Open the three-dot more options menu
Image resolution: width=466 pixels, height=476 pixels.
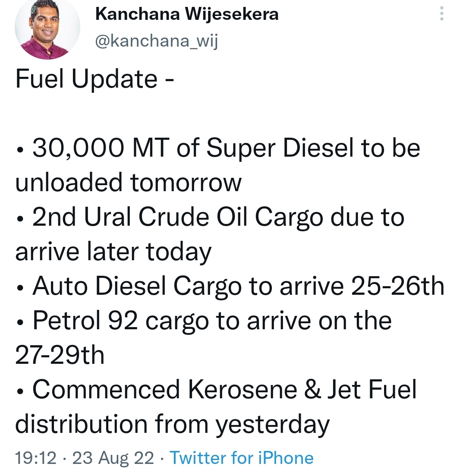tap(442, 14)
